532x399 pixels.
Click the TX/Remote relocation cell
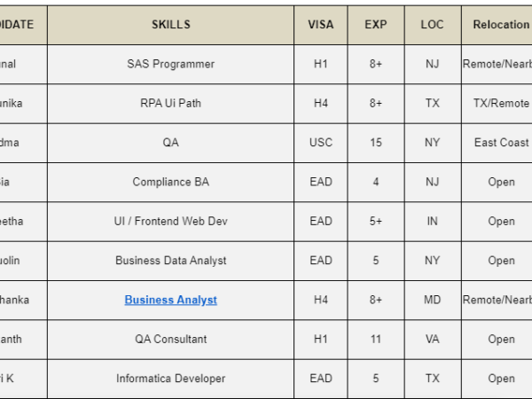coord(500,103)
